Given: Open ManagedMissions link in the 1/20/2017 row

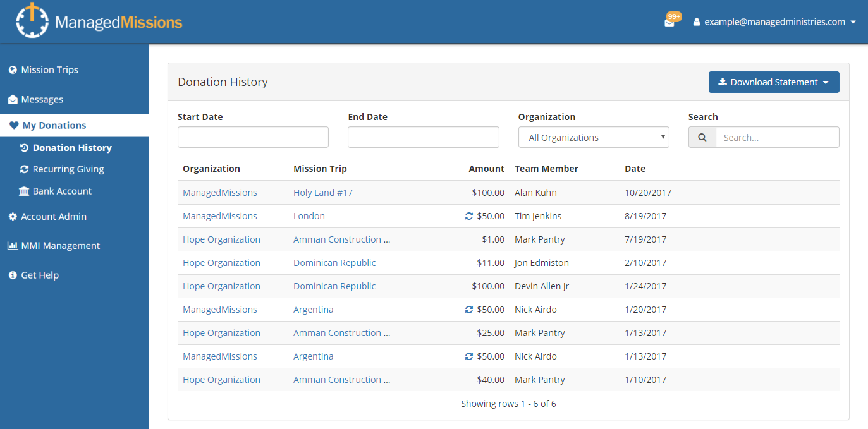Looking at the screenshot, I should click(220, 310).
